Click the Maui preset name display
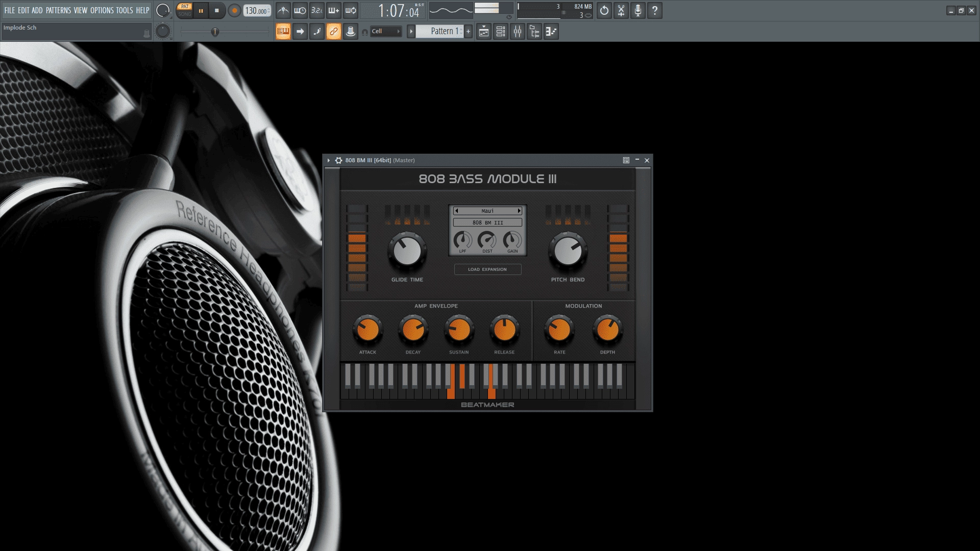 (487, 211)
